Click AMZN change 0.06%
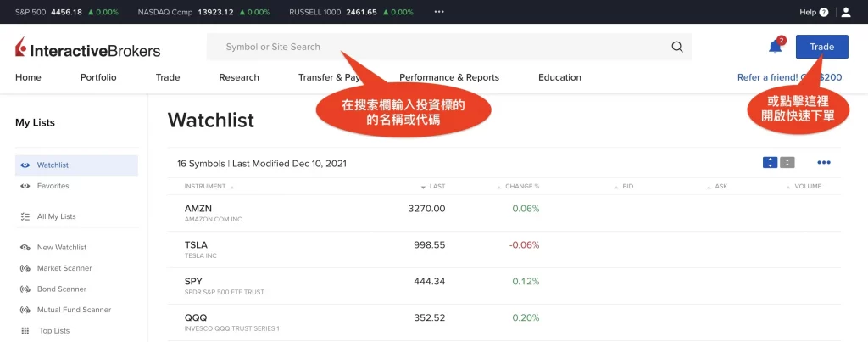 coord(526,209)
